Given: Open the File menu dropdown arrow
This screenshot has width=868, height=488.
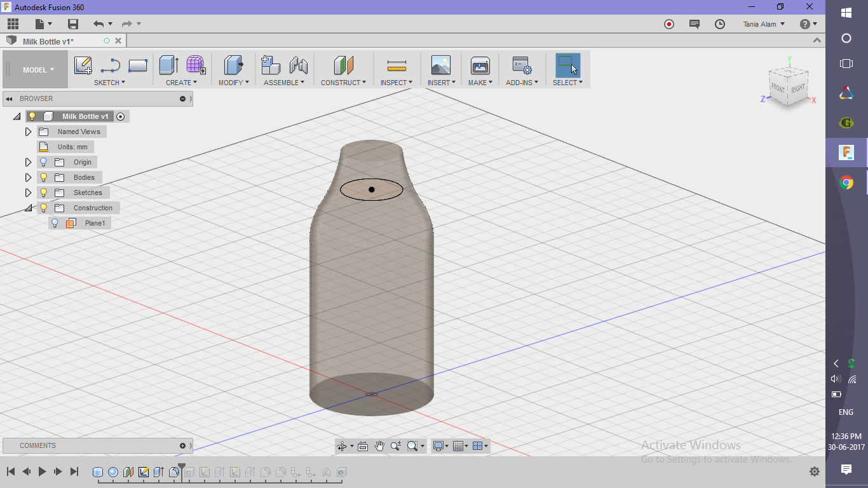Looking at the screenshot, I should [x=50, y=24].
